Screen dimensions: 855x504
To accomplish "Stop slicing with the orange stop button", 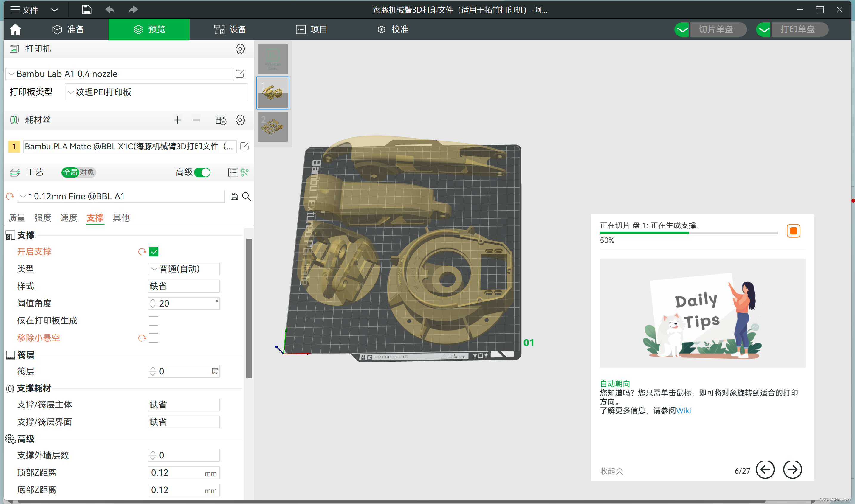I will pyautogui.click(x=793, y=231).
